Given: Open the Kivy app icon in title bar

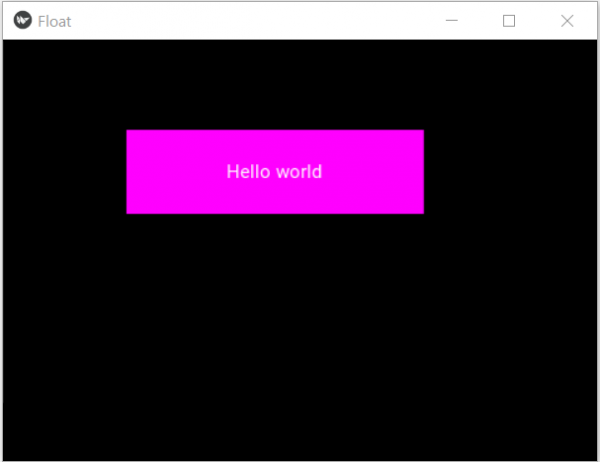Looking at the screenshot, I should tap(23, 20).
